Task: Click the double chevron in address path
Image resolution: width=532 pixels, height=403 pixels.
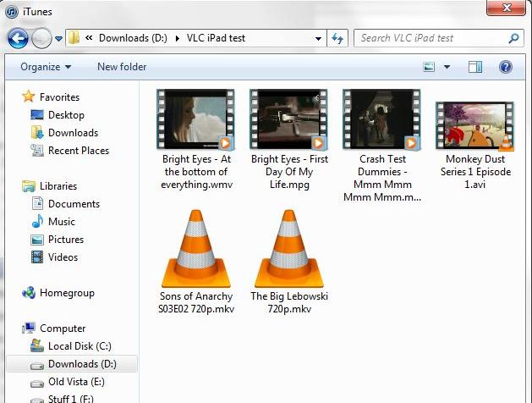Action: (x=89, y=38)
